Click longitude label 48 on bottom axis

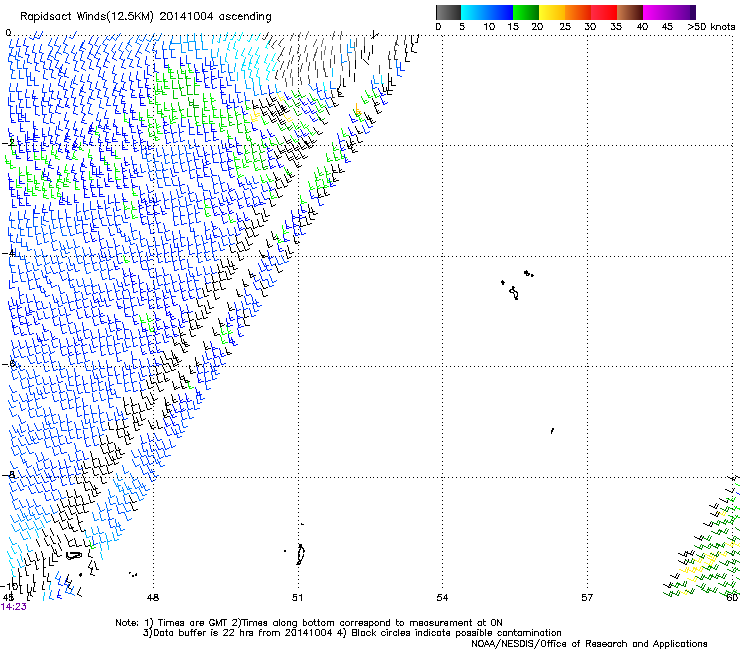pos(153,598)
